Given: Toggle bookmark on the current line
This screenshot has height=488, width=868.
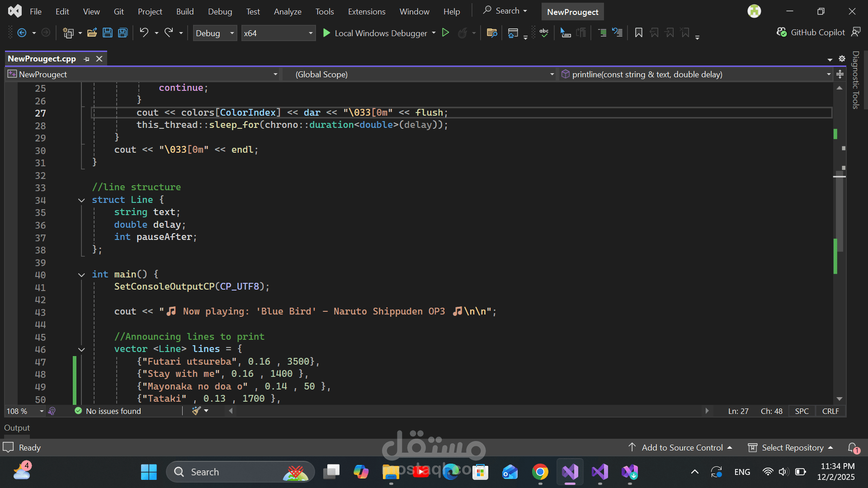Looking at the screenshot, I should coord(638,33).
